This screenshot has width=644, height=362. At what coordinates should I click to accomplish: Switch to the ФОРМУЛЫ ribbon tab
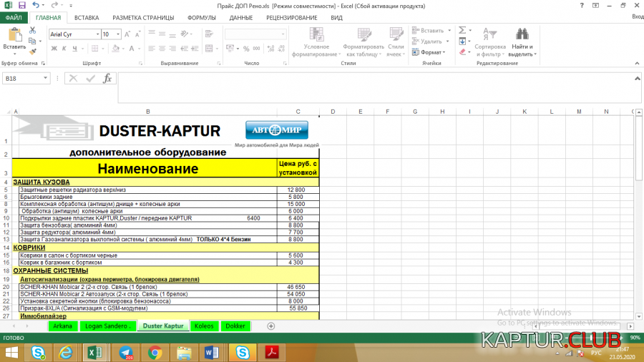pyautogui.click(x=202, y=17)
